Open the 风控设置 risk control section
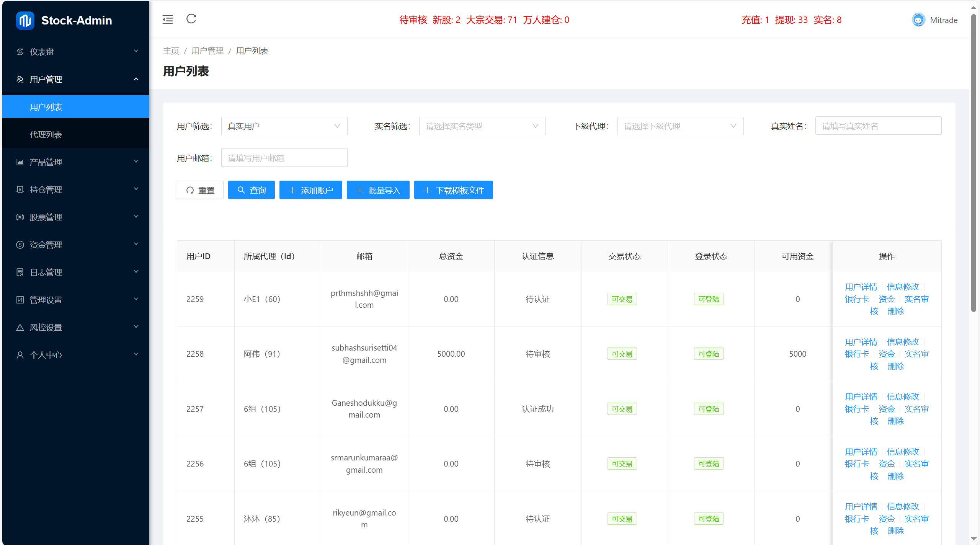The width and height of the screenshot is (980, 545). 46,327
